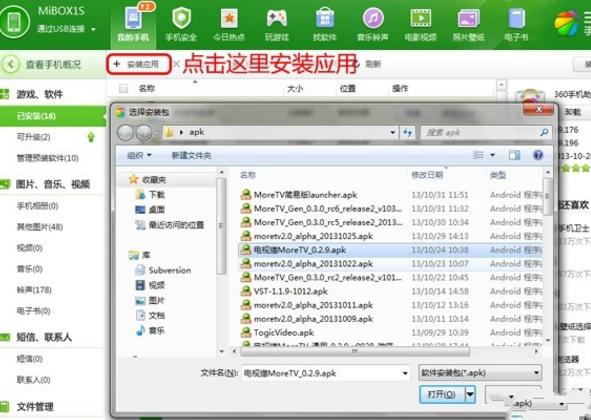The height and width of the screenshot is (420, 591).
Task: Select 视频 library in tree
Action: tap(156, 285)
